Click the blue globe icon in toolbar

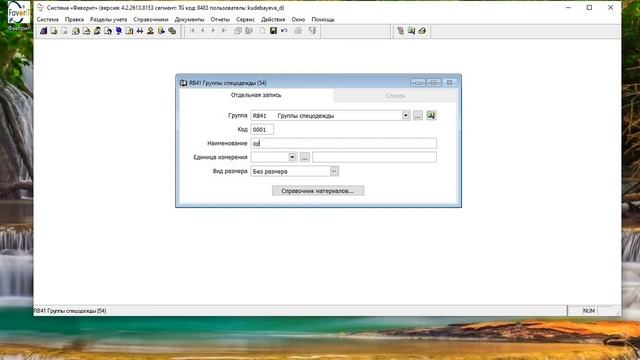pos(118,31)
